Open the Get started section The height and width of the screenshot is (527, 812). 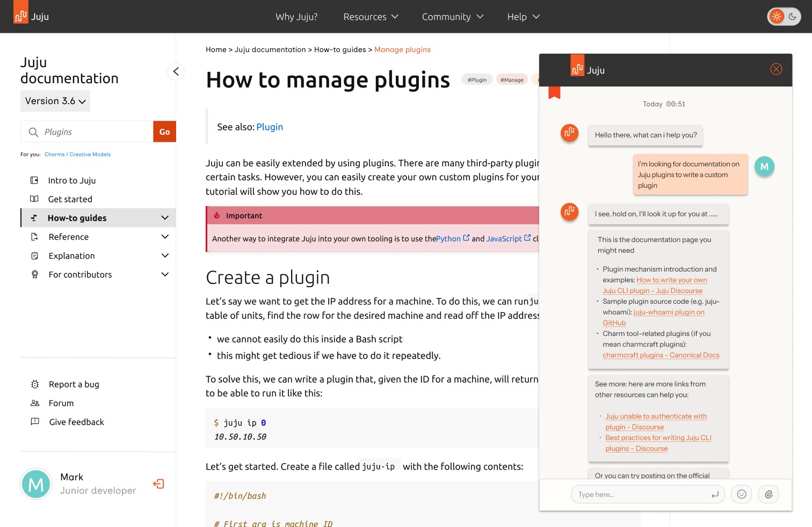pos(70,199)
